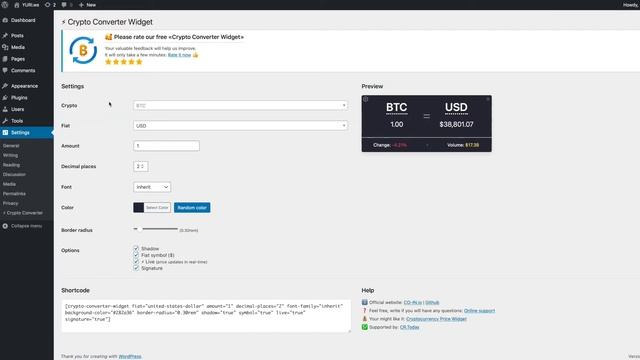The height and width of the screenshot is (360, 640).
Task: Click the Bitcoin converter logo in notice
Action: point(83,51)
